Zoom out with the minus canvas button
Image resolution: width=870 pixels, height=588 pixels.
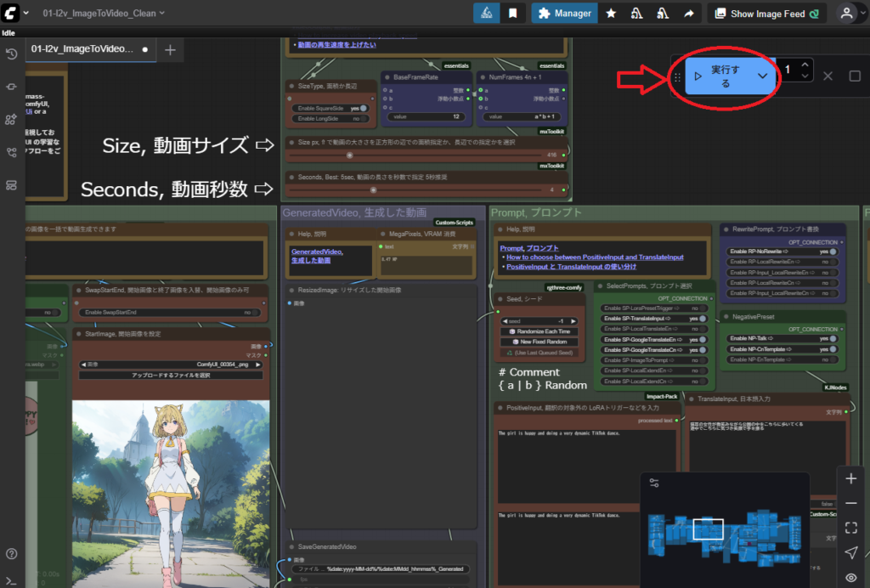(x=851, y=503)
